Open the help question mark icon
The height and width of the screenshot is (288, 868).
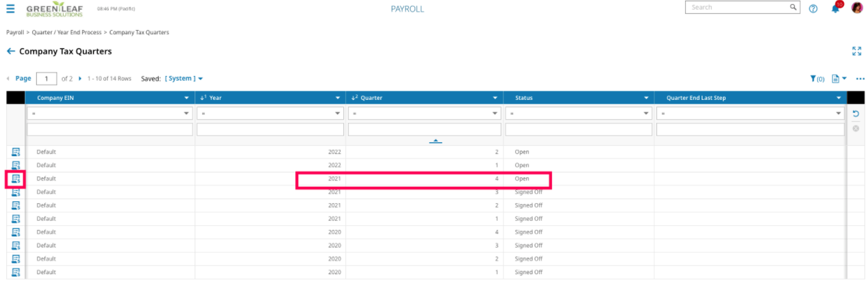point(813,9)
